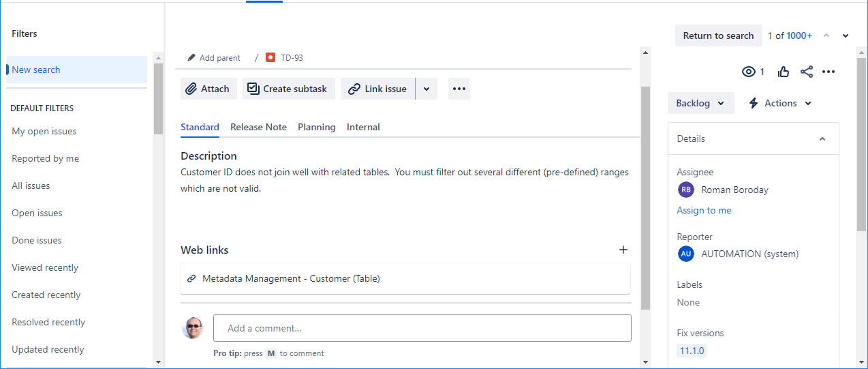868x369 pixels.
Task: Click the Assign to me link
Action: tap(704, 210)
